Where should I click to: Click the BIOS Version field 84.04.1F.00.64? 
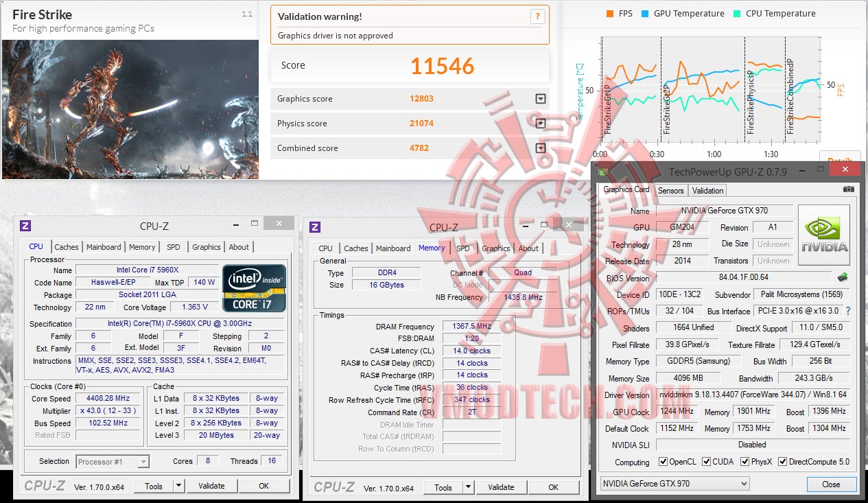click(744, 278)
